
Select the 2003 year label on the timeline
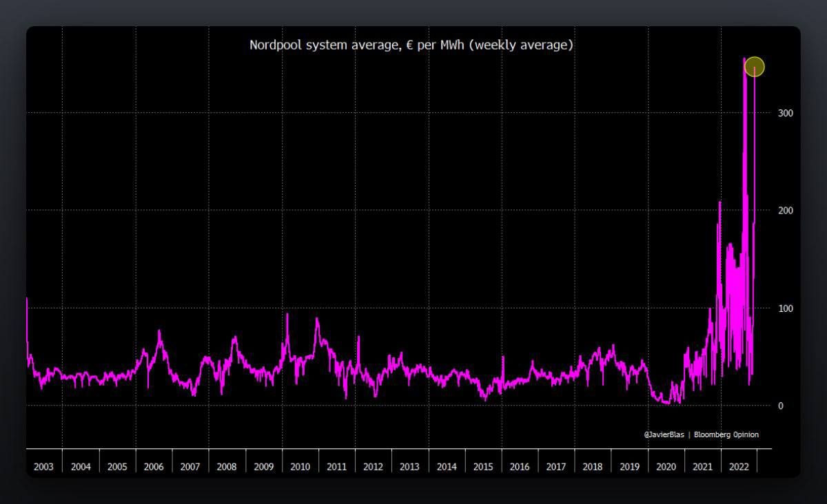[44, 466]
